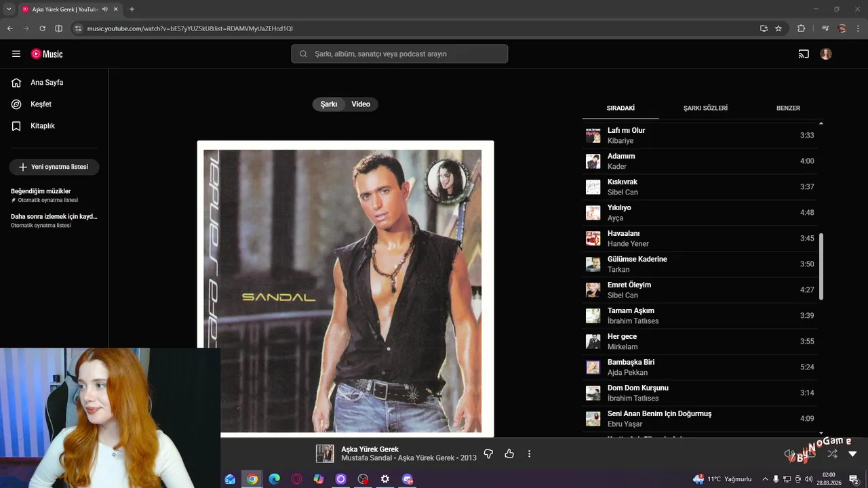Select the SIRADAKİ tab
The image size is (868, 488).
click(x=620, y=108)
